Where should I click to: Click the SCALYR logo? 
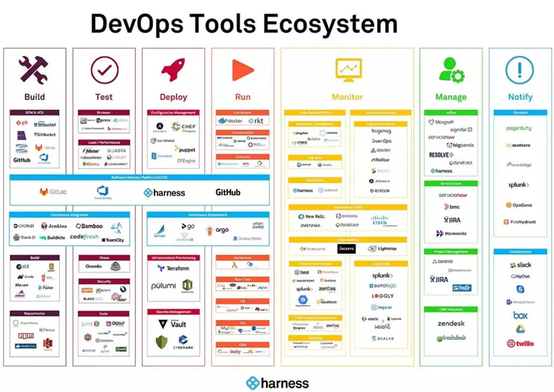[x=382, y=339]
